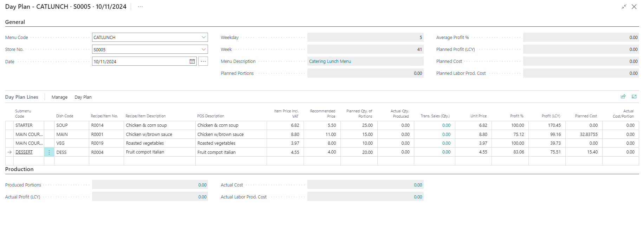Click the ellipsis button next to Date
This screenshot has height=242, width=644.
coord(203,61)
